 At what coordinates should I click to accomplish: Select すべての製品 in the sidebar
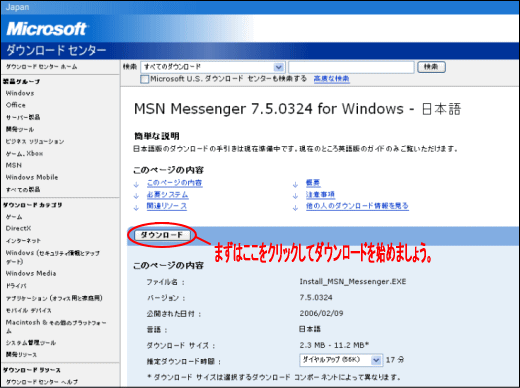click(x=23, y=189)
